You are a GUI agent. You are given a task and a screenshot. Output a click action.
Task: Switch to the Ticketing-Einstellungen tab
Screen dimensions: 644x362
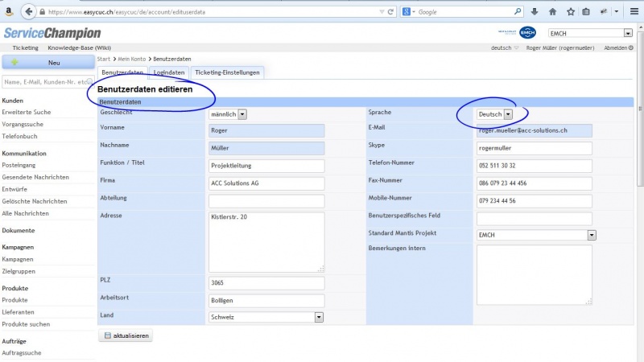227,72
